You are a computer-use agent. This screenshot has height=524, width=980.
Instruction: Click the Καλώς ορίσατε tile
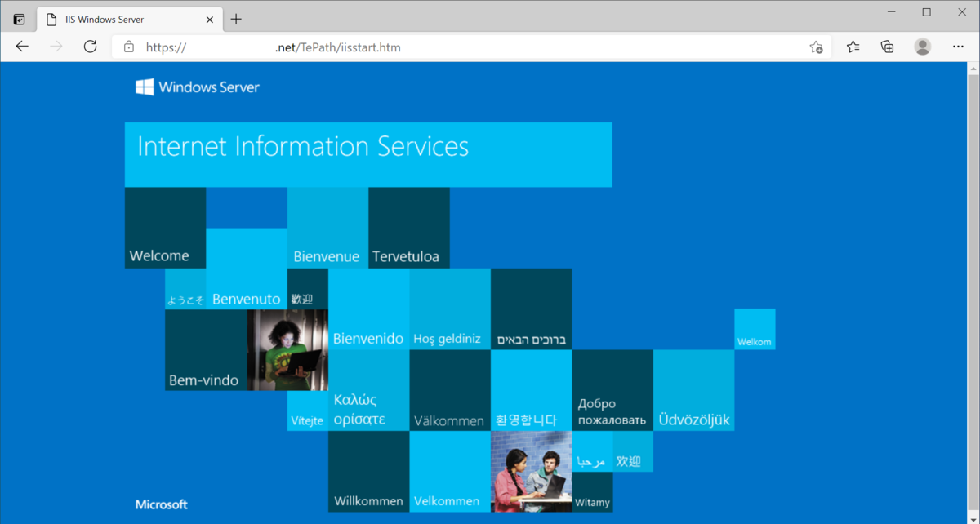368,391
